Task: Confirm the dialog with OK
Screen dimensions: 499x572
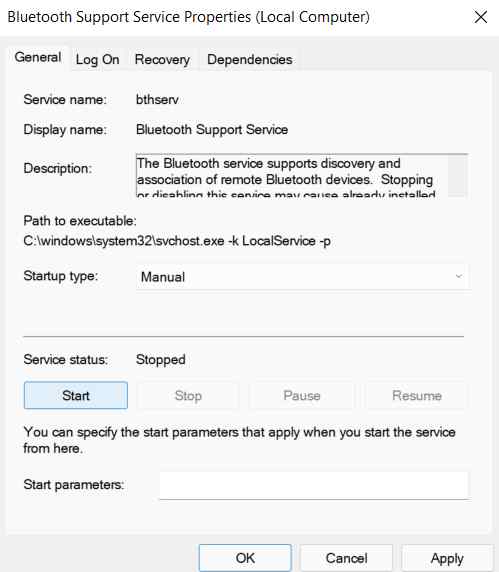Action: pyautogui.click(x=245, y=558)
